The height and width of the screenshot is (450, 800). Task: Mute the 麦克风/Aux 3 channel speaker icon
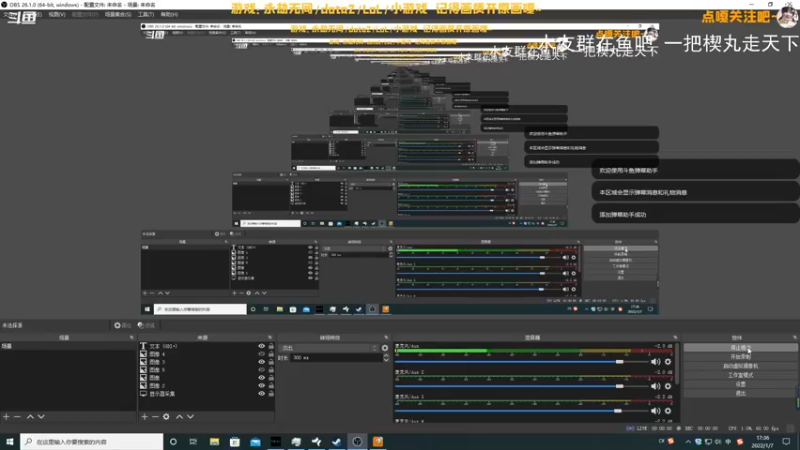point(656,411)
